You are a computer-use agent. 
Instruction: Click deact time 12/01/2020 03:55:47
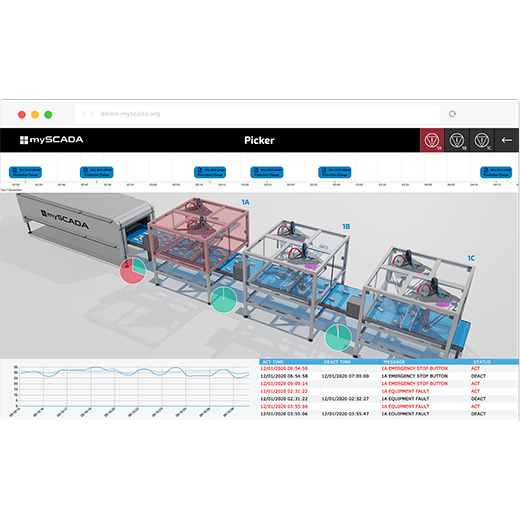click(x=345, y=414)
